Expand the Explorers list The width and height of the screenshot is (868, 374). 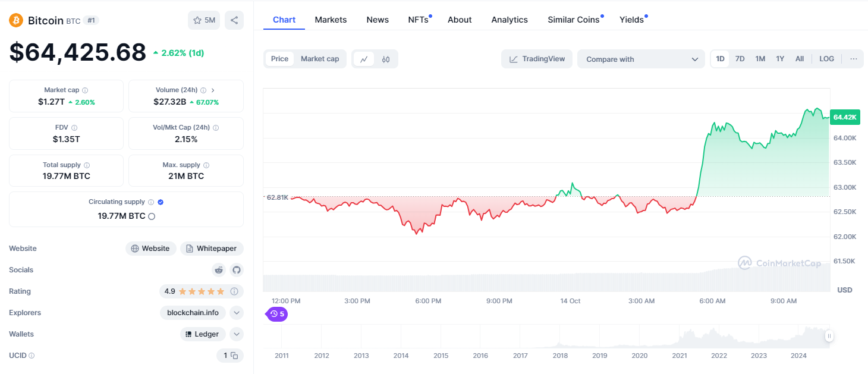point(237,313)
